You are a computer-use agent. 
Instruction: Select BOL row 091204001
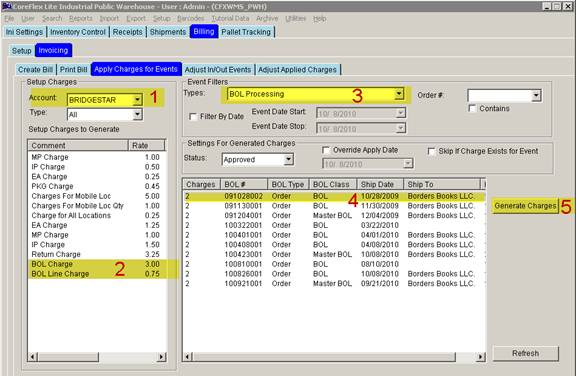(x=334, y=215)
